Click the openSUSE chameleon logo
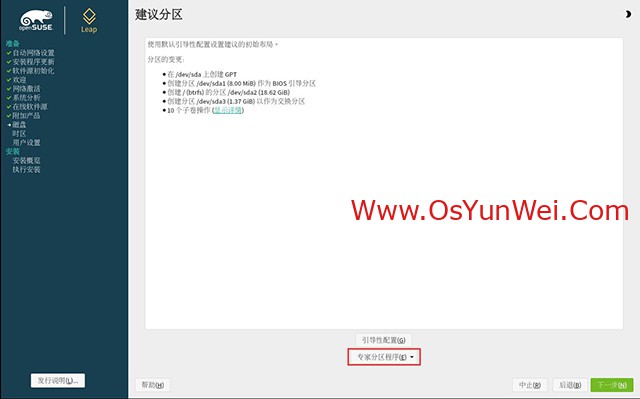 (36, 20)
